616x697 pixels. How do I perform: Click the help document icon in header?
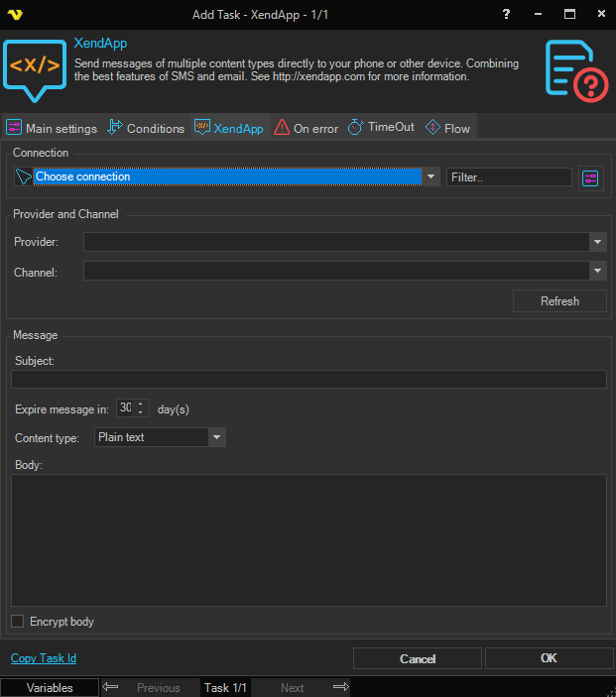pos(575,68)
